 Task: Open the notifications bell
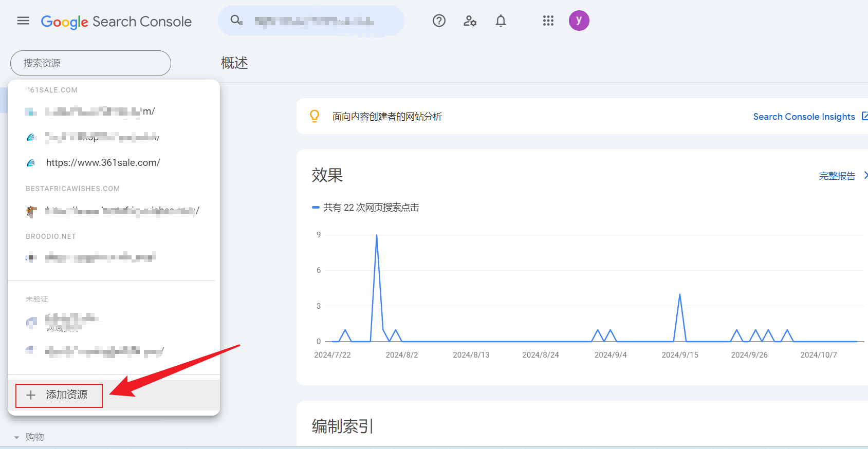(501, 21)
